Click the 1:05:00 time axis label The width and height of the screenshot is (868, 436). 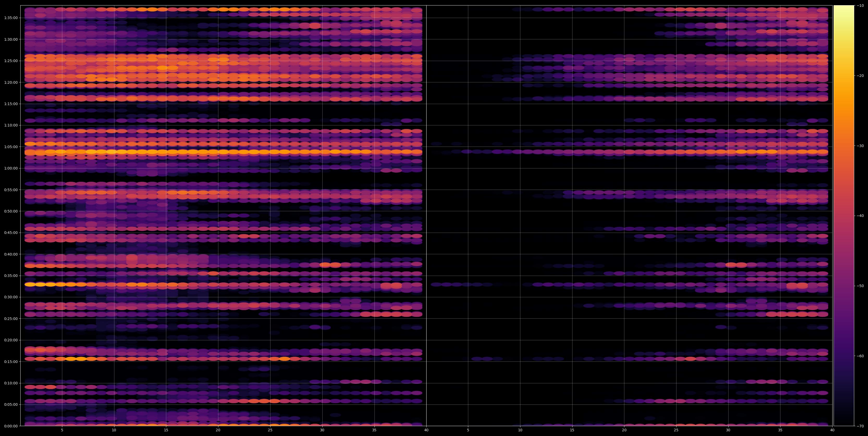[x=11, y=147]
